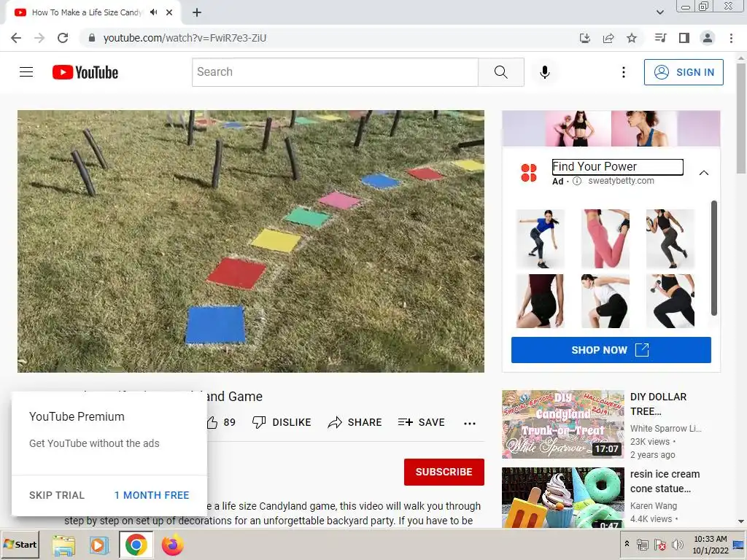Open the tab search dropdown arrow
This screenshot has height=560, width=747.
click(x=659, y=12)
